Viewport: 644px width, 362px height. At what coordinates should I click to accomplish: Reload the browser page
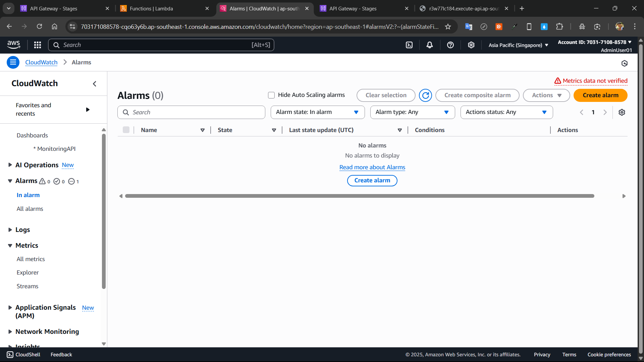39,26
